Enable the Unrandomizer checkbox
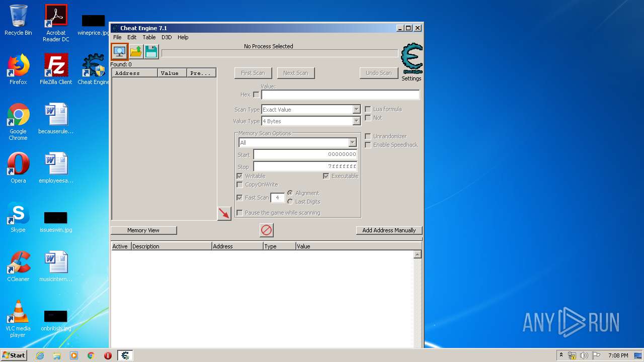This screenshot has height=362, width=644. (368, 136)
